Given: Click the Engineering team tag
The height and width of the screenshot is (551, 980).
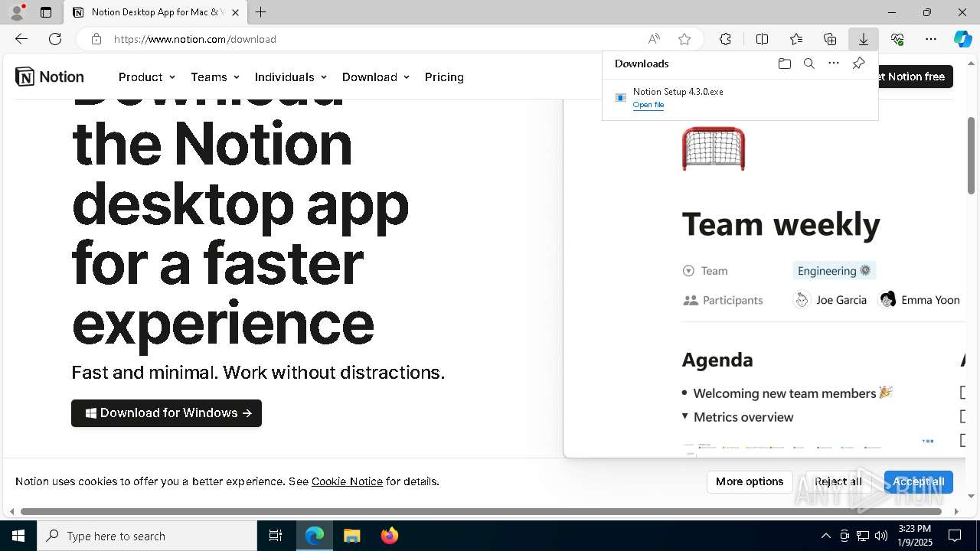Looking at the screenshot, I should pyautogui.click(x=834, y=270).
